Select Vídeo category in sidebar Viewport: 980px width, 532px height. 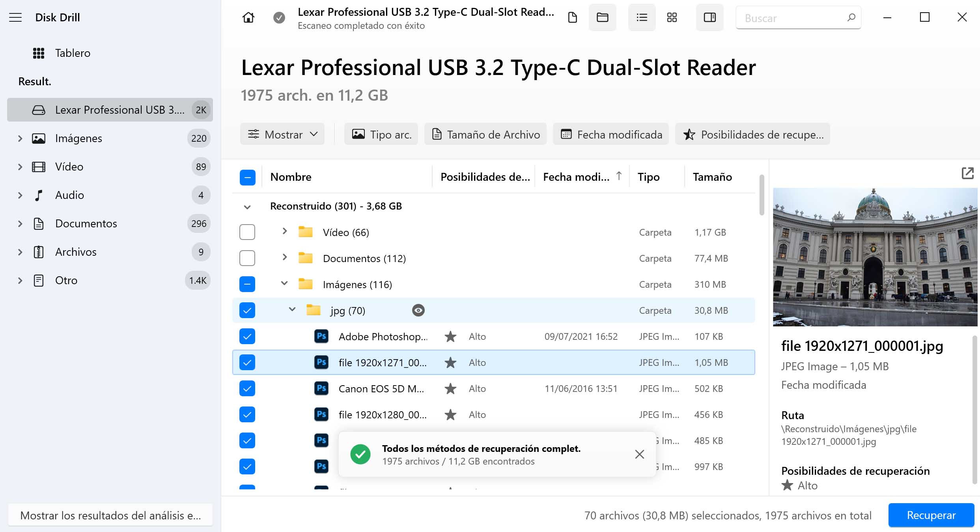[x=110, y=167]
